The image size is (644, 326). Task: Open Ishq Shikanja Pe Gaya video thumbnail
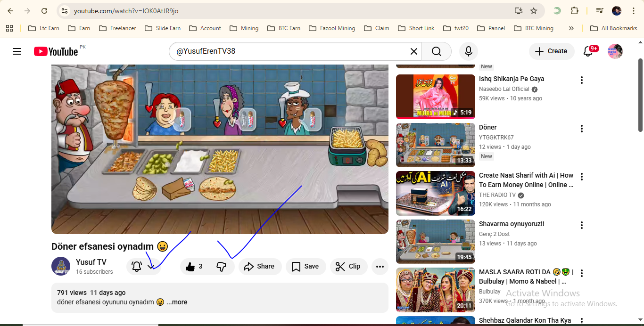436,97
